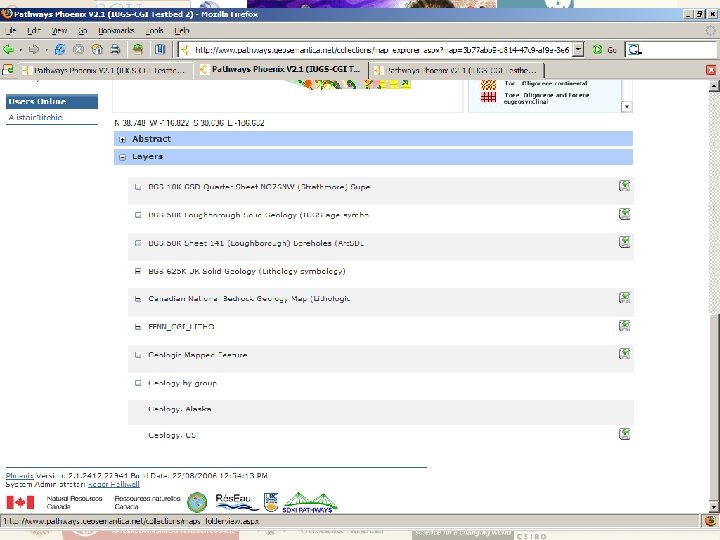This screenshot has height=540, width=720.
Task: Click the BGS 625K UK Solid Geology text
Action: click(247, 271)
